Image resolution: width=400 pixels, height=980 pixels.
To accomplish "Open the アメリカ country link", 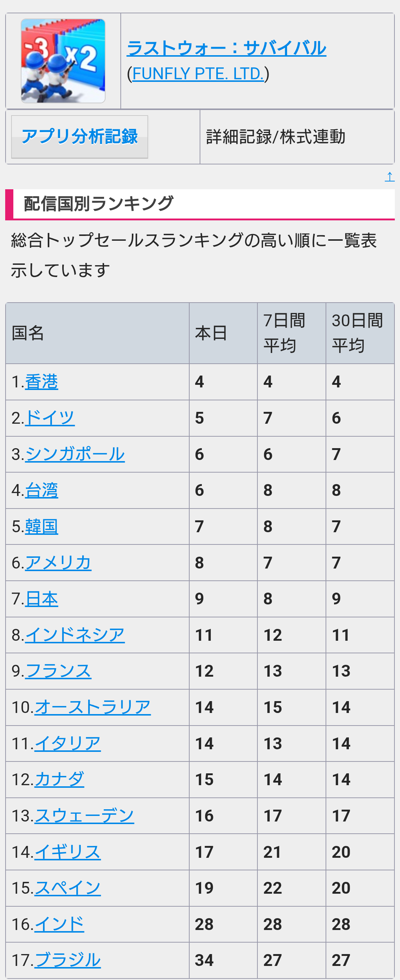I will [58, 562].
